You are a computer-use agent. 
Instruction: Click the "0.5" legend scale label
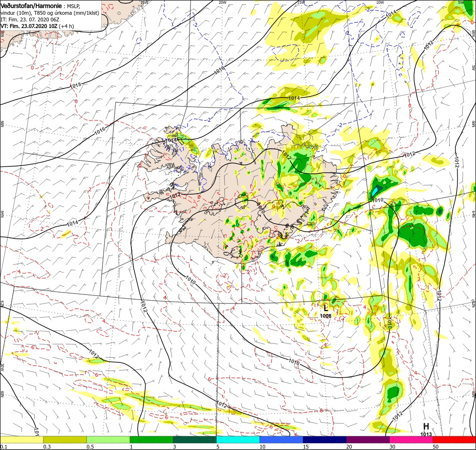[90, 447]
